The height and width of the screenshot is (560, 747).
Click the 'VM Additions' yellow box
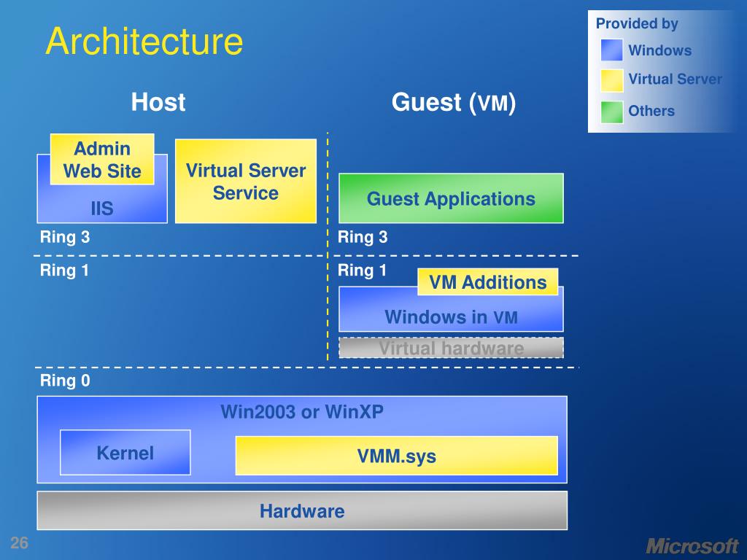(488, 282)
